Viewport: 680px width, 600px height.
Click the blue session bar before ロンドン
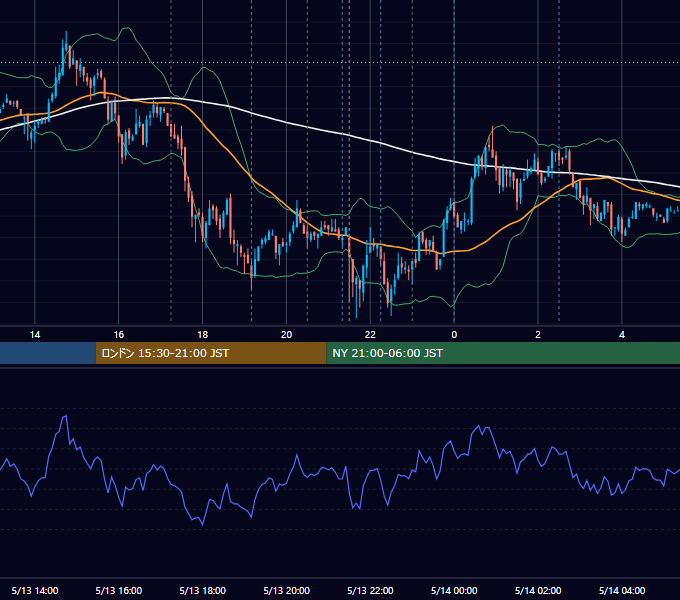point(48,353)
